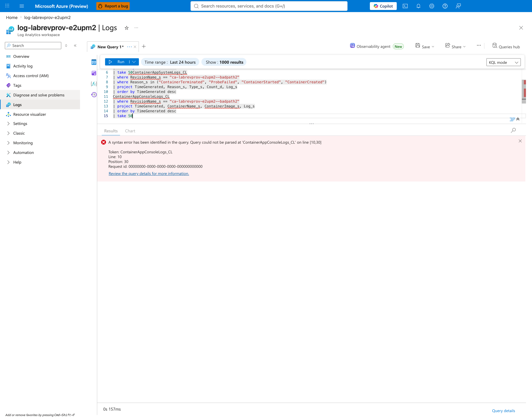This screenshot has height=418, width=532.
Task: Click the format query icon beside collapse chevron
Action: [x=512, y=119]
